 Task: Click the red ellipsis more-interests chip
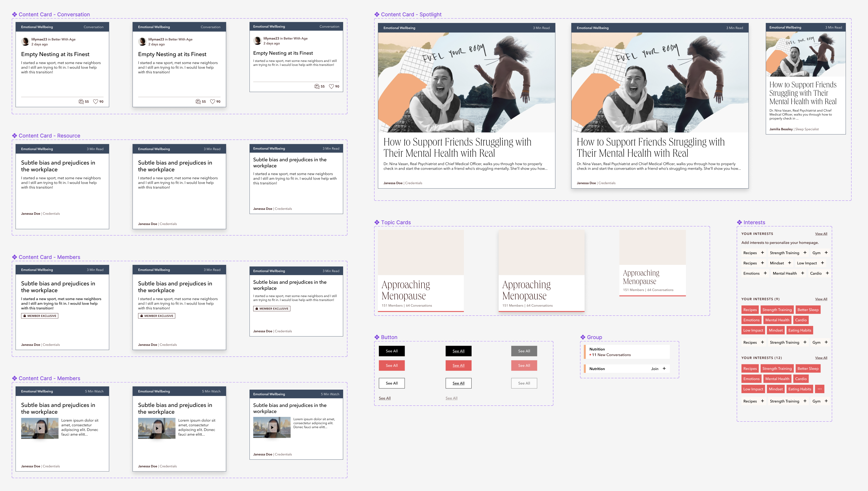point(820,389)
